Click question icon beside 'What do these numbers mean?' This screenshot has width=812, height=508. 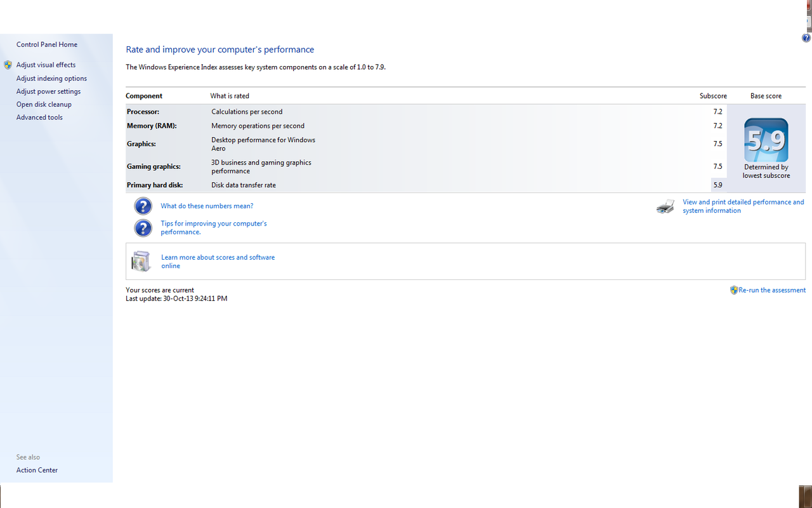point(143,206)
